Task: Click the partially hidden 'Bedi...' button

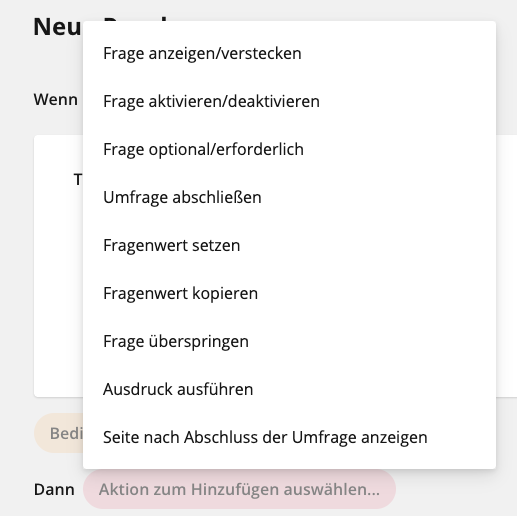Action: (x=59, y=433)
